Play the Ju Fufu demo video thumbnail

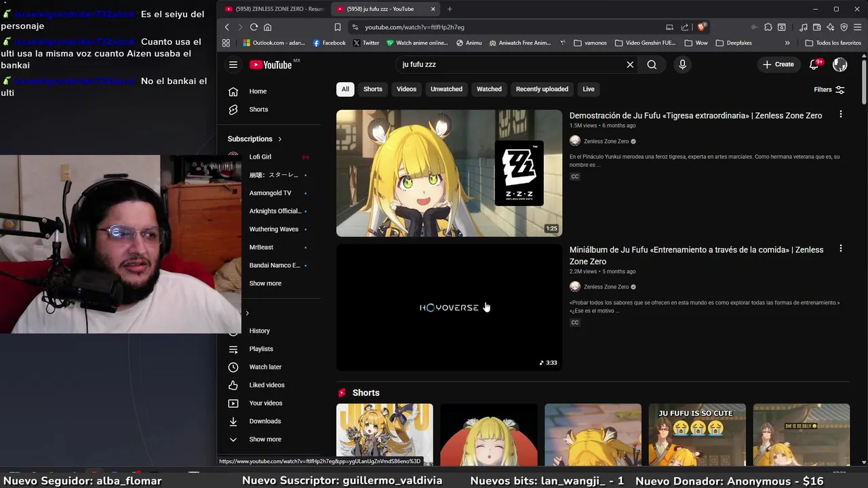coord(449,173)
